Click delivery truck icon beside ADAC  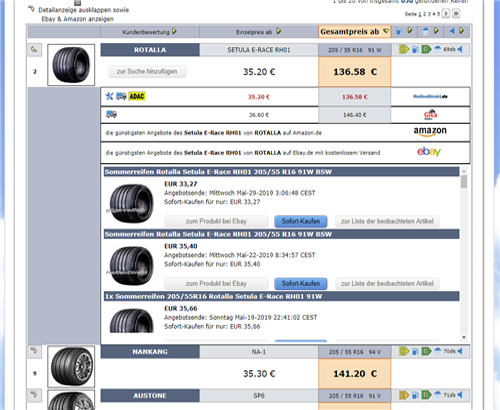tap(121, 96)
